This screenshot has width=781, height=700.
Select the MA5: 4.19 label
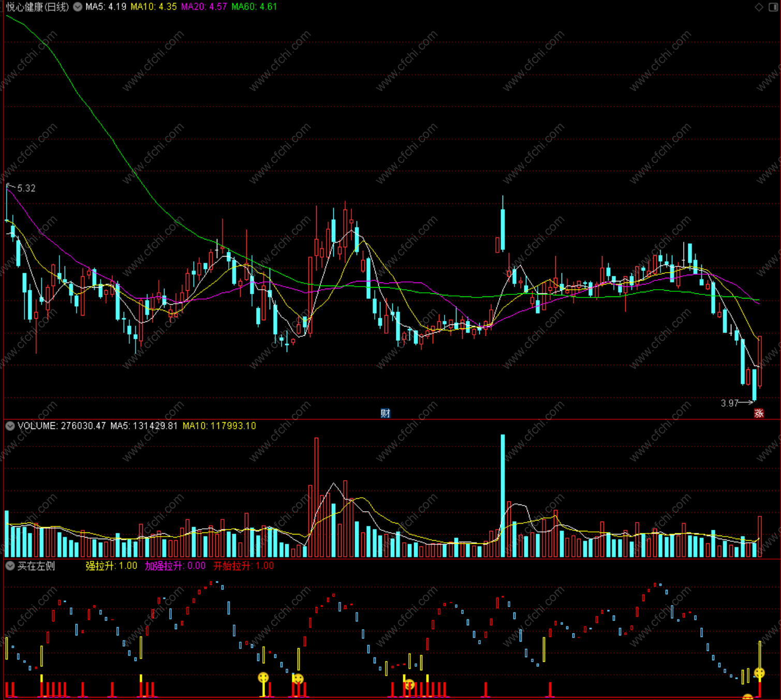point(106,7)
